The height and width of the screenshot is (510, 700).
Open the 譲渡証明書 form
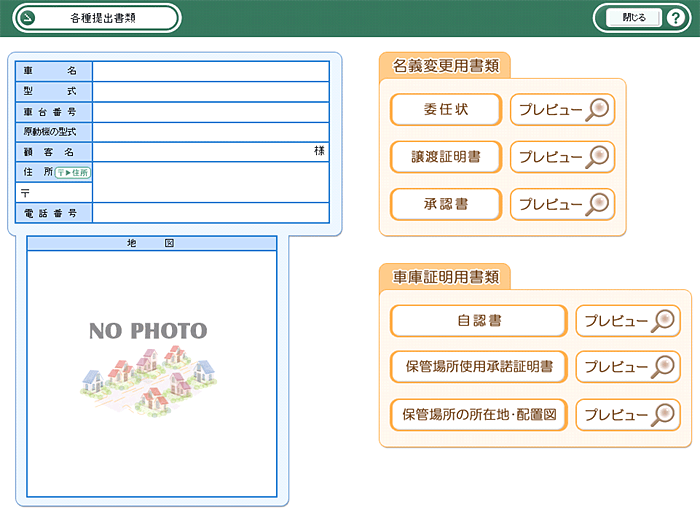[445, 157]
